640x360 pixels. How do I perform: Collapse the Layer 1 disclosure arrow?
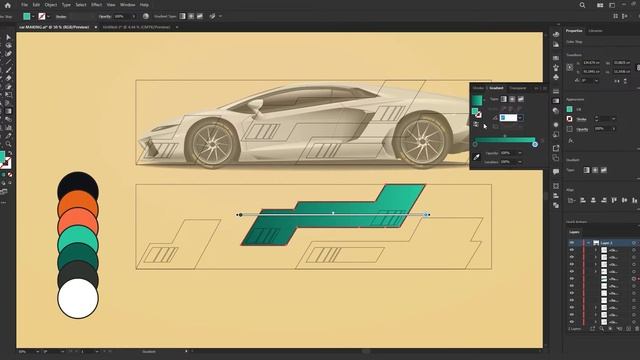[x=588, y=242]
